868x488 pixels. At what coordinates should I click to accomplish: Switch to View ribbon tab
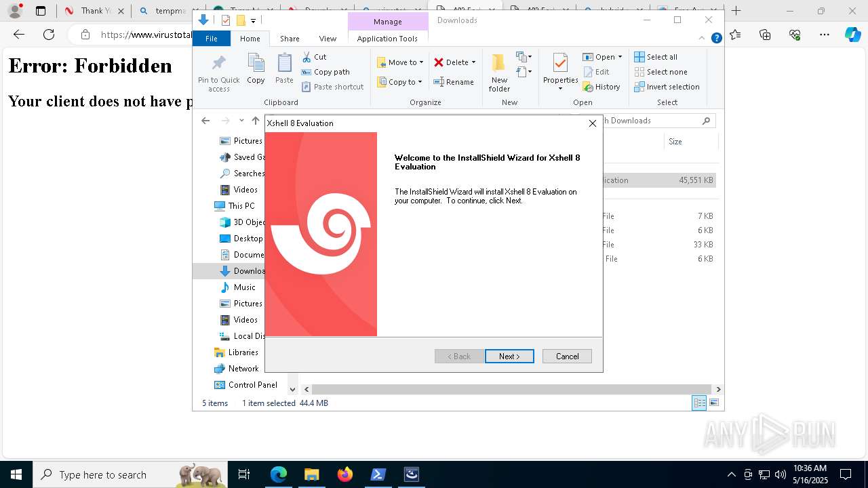(328, 39)
